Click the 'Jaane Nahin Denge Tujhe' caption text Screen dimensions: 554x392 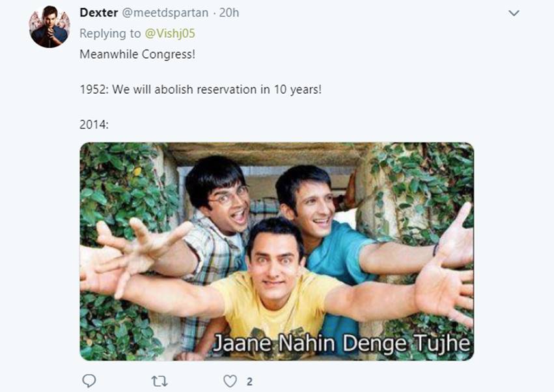342,343
